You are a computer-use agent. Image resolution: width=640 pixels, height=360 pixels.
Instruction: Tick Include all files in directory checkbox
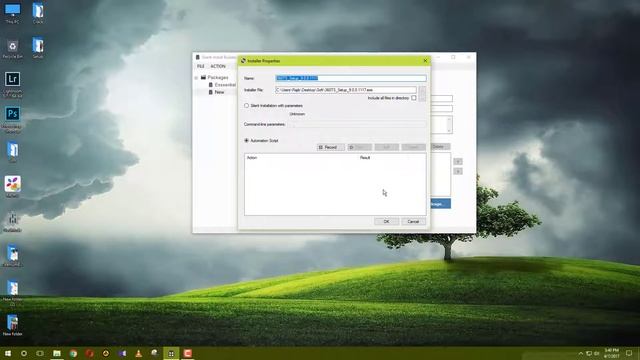click(414, 98)
